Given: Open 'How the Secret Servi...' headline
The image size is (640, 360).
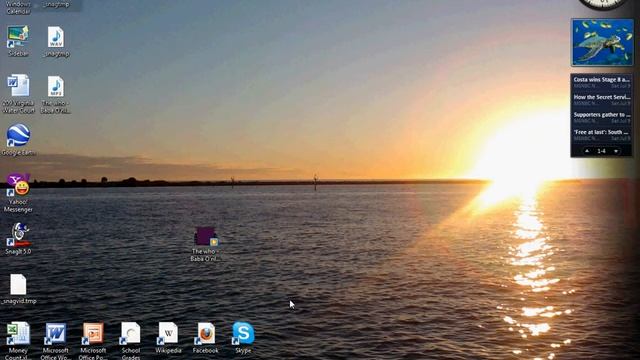Looking at the screenshot, I should [602, 97].
